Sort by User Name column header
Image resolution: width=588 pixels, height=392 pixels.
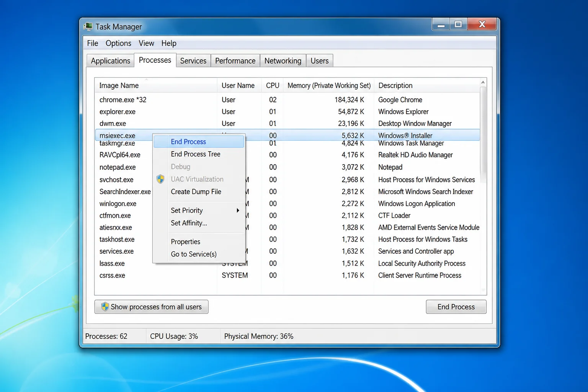click(239, 85)
